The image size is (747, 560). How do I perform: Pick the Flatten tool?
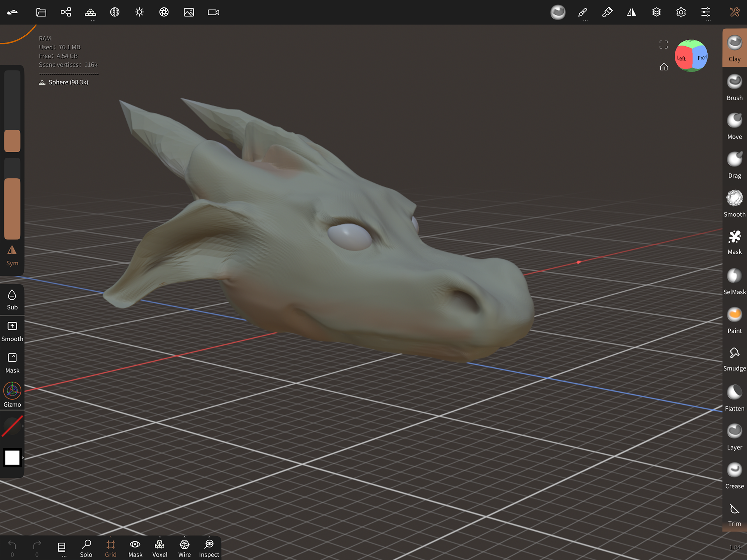[734, 397]
